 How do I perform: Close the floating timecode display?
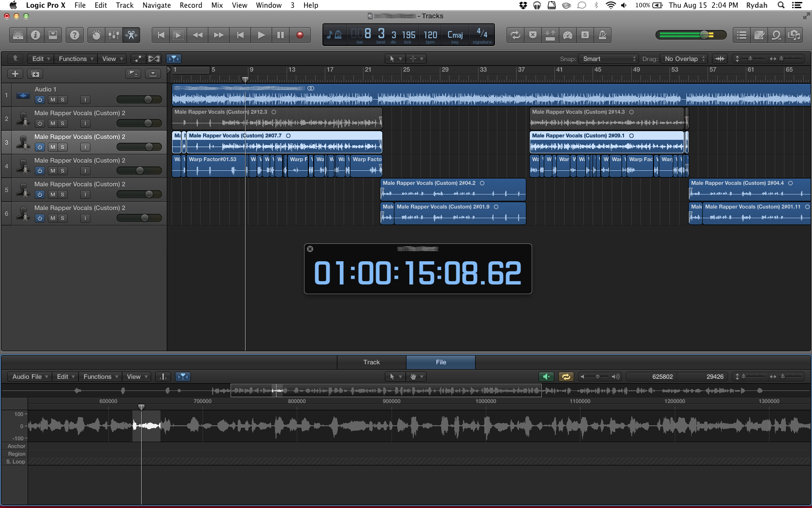(310, 249)
